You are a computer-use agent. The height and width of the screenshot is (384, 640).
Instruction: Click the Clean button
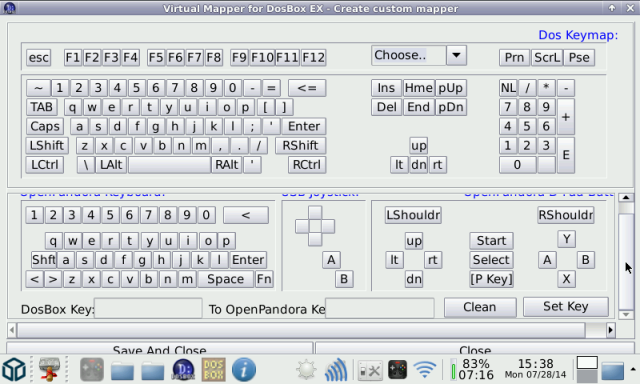tap(480, 307)
